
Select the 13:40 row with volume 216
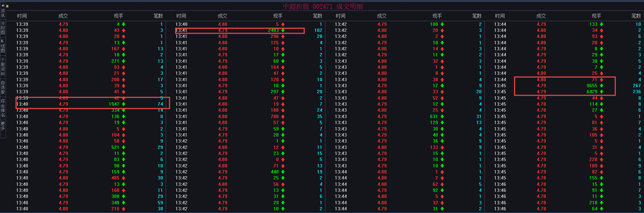(x=90, y=209)
